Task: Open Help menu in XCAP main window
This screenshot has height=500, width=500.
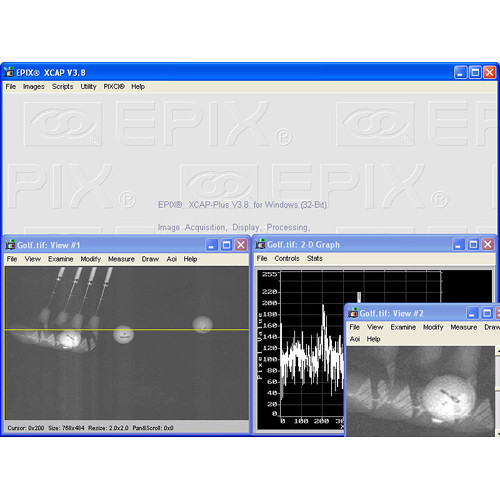Action: pos(138,87)
